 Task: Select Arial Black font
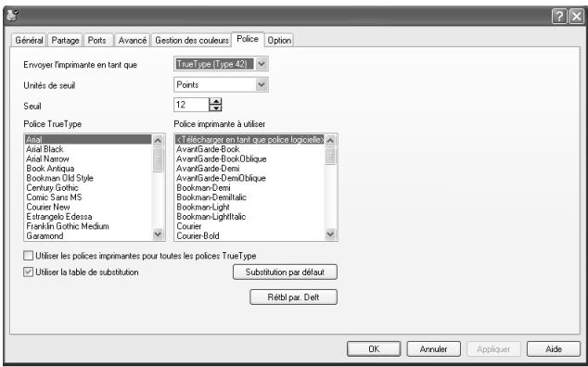[x=88, y=149]
